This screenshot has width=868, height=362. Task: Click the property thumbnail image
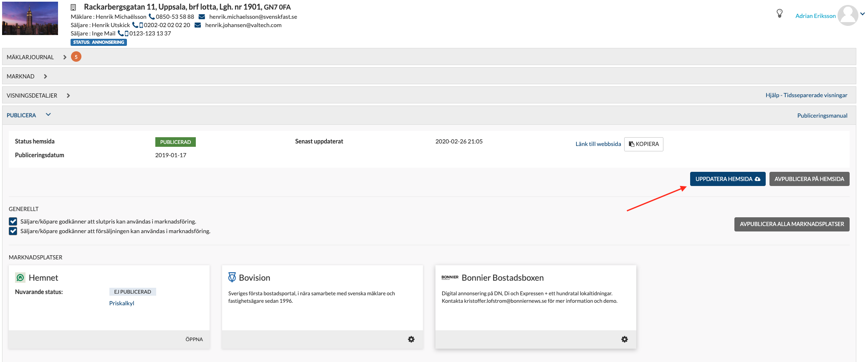(30, 18)
